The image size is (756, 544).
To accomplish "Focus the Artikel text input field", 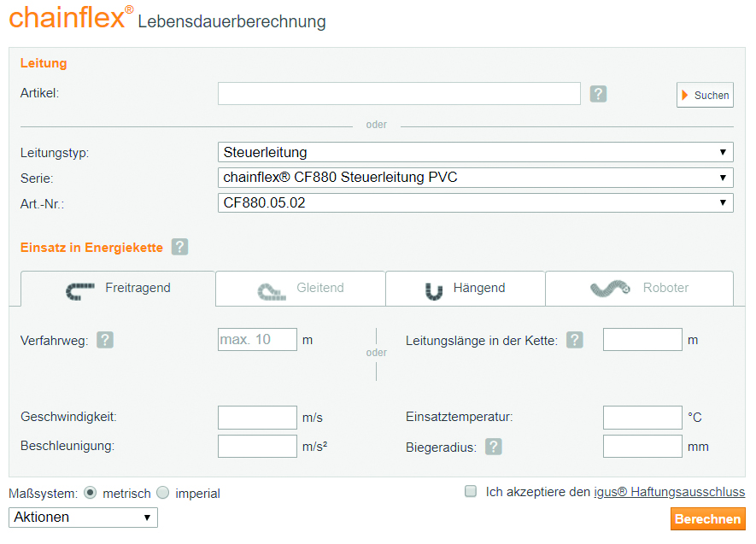I will (399, 94).
